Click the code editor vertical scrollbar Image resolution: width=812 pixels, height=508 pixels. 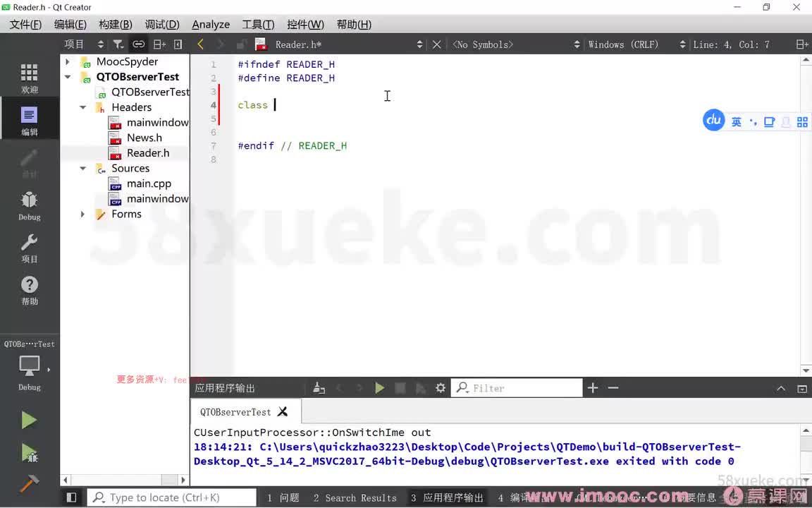[x=806, y=216]
